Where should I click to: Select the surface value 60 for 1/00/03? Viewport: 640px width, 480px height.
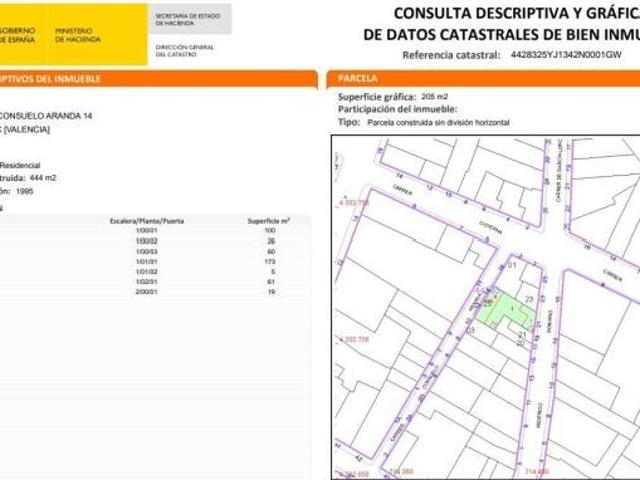pyautogui.click(x=271, y=251)
